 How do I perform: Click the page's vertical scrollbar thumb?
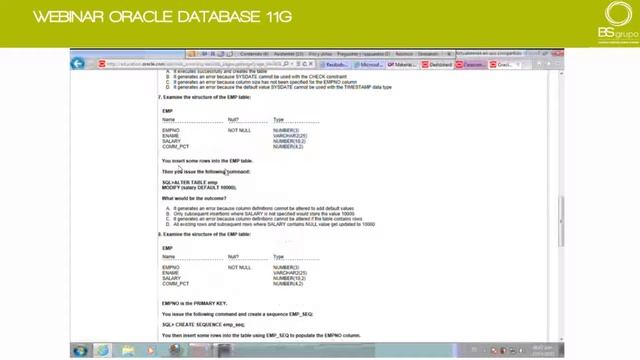(x=561, y=222)
